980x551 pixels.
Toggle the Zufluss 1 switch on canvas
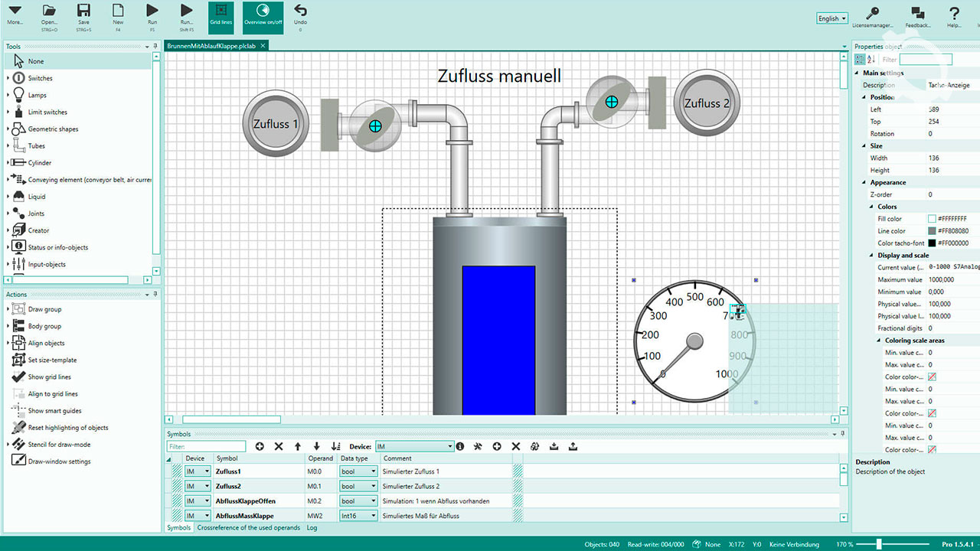tap(276, 124)
